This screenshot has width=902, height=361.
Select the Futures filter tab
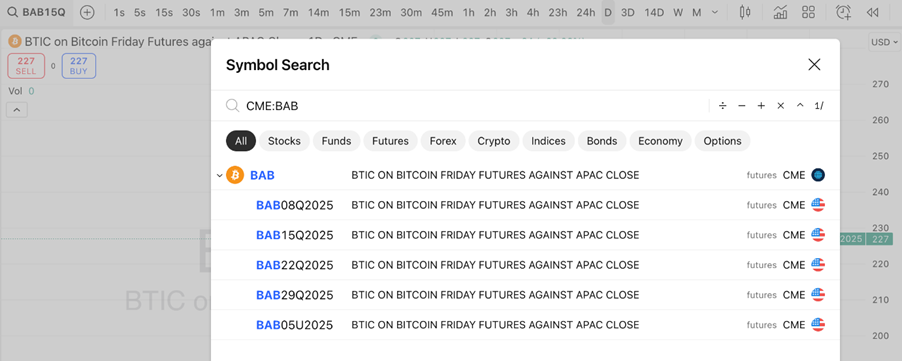click(x=390, y=141)
